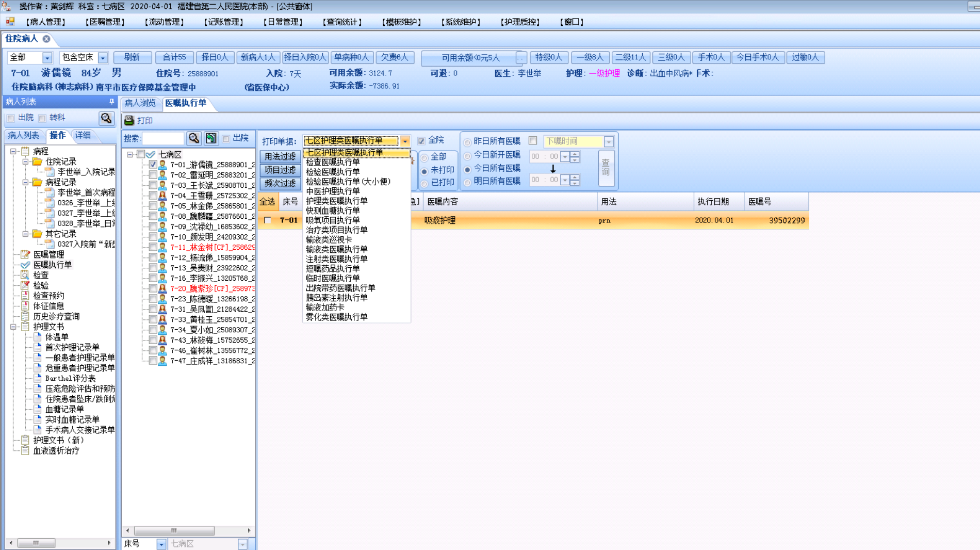Image resolution: width=980 pixels, height=550 pixels.
Task: Open the 床号 dropdown at the bottom
Action: click(161, 544)
